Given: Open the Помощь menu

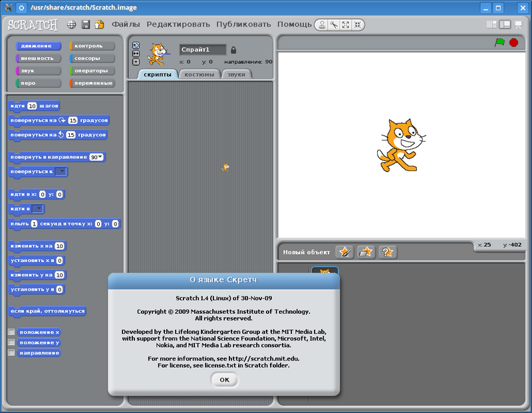Looking at the screenshot, I should (x=295, y=25).
